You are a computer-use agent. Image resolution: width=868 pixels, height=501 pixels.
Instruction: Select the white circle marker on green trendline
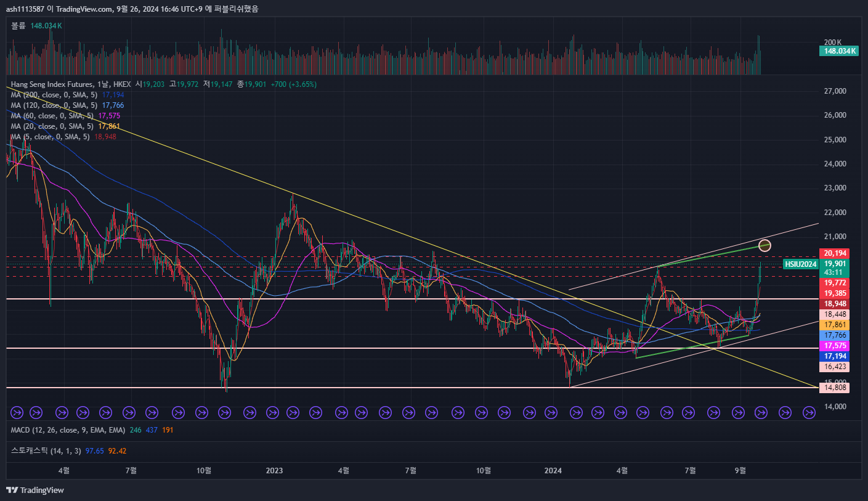tap(765, 245)
